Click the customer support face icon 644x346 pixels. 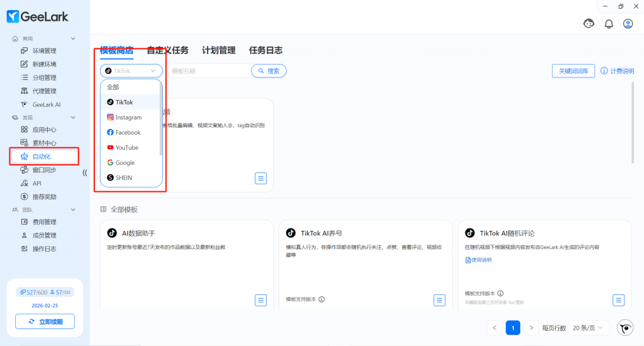pyautogui.click(x=589, y=24)
